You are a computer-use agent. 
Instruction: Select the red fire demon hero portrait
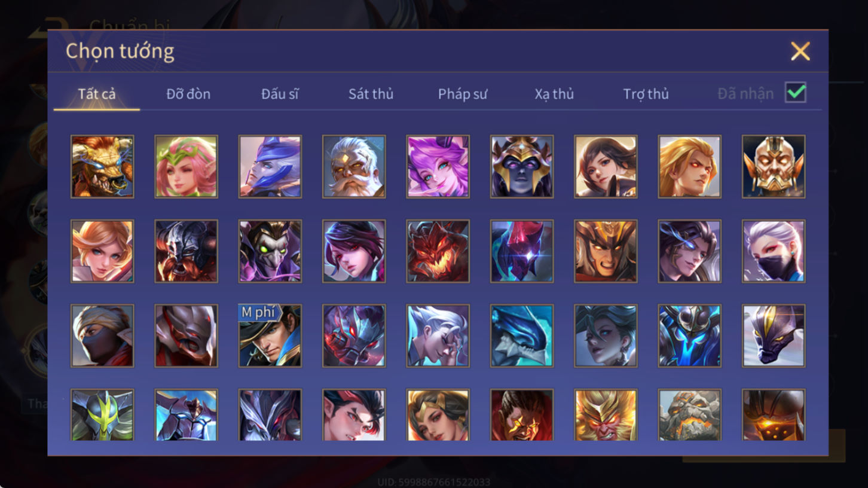click(x=438, y=251)
